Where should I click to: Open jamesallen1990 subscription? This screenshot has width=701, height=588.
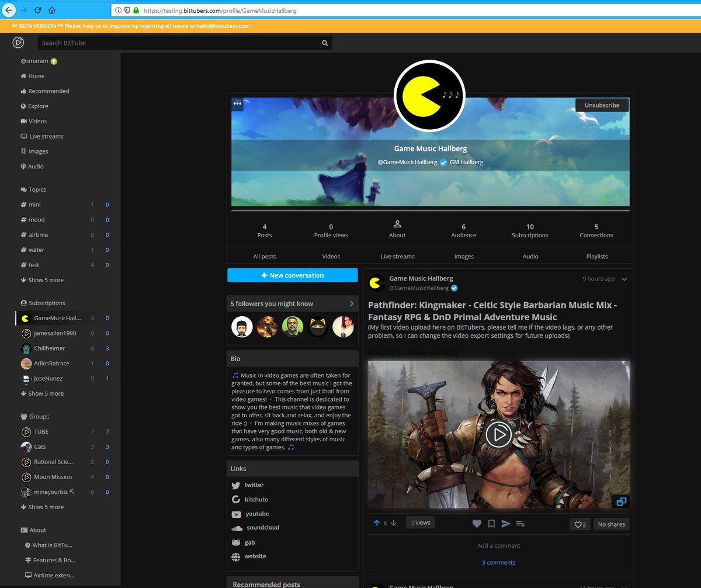[x=48, y=333]
